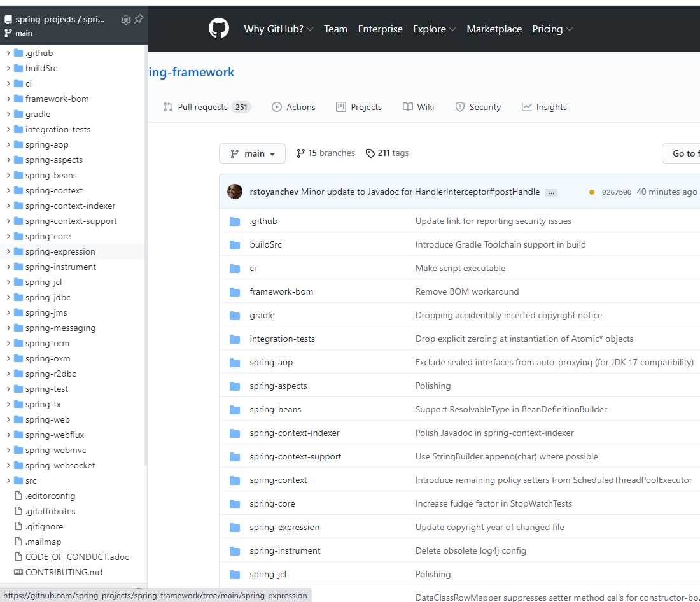Go to the Enterprise page
The image size is (700, 602).
[x=381, y=29]
